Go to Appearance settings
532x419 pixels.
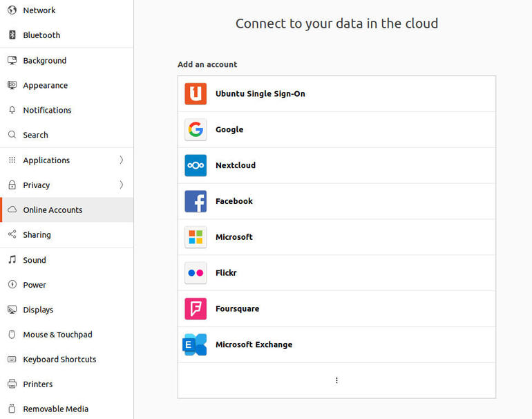[x=67, y=85]
